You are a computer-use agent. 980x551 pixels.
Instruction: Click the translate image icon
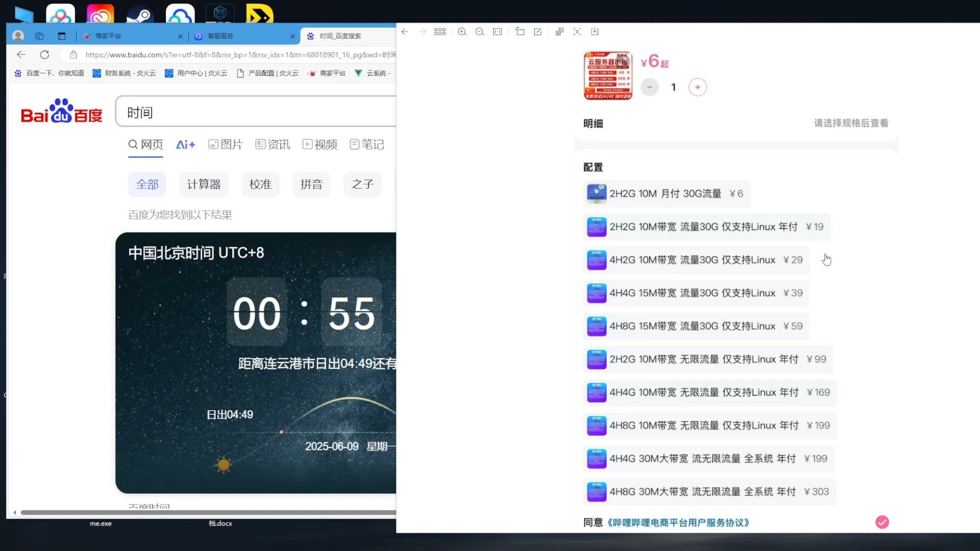click(559, 32)
